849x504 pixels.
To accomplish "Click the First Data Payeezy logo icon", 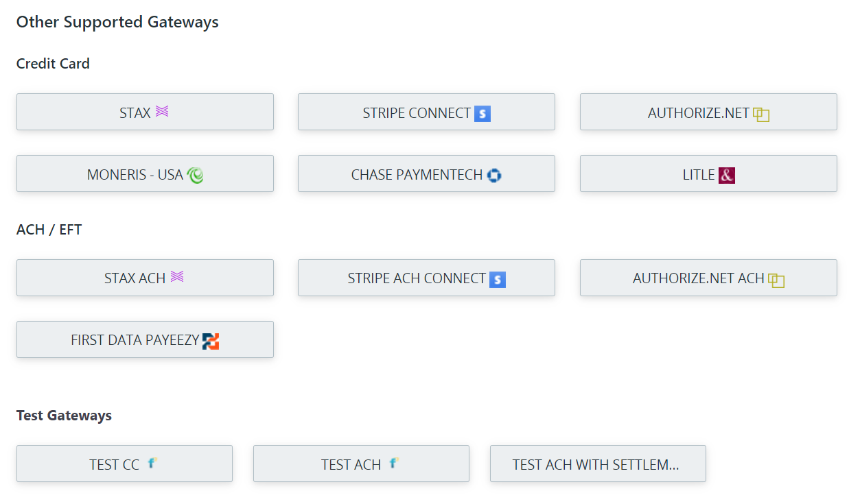I will coord(211,341).
